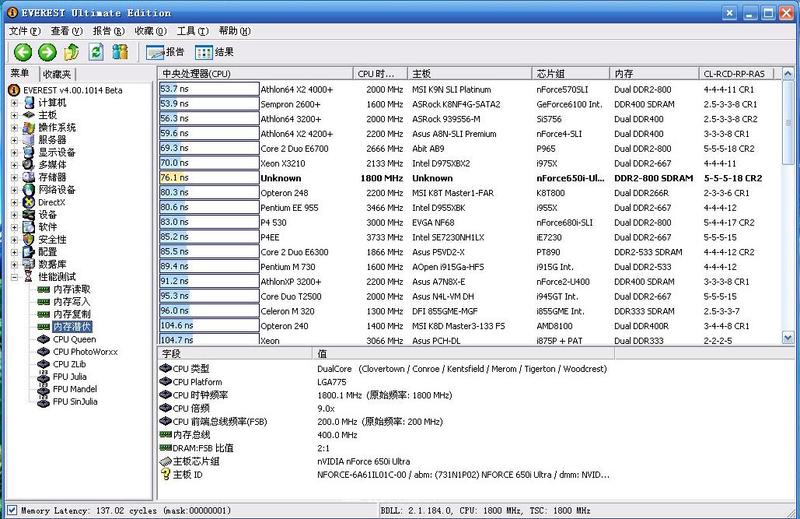
Task: Sort by CL-RCD-RP-RAS column header
Action: 736,73
